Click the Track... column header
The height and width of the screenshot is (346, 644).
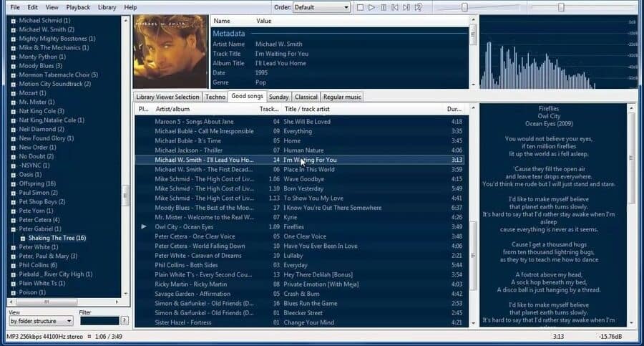point(270,109)
